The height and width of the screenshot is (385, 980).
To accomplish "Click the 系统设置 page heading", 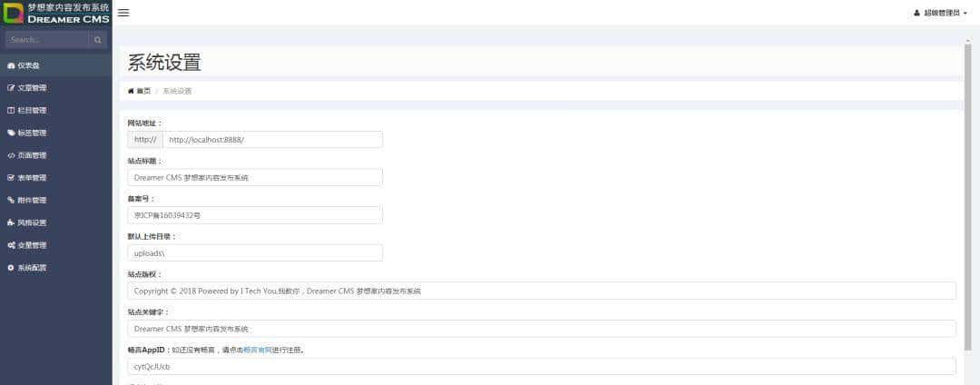I will coord(164,64).
